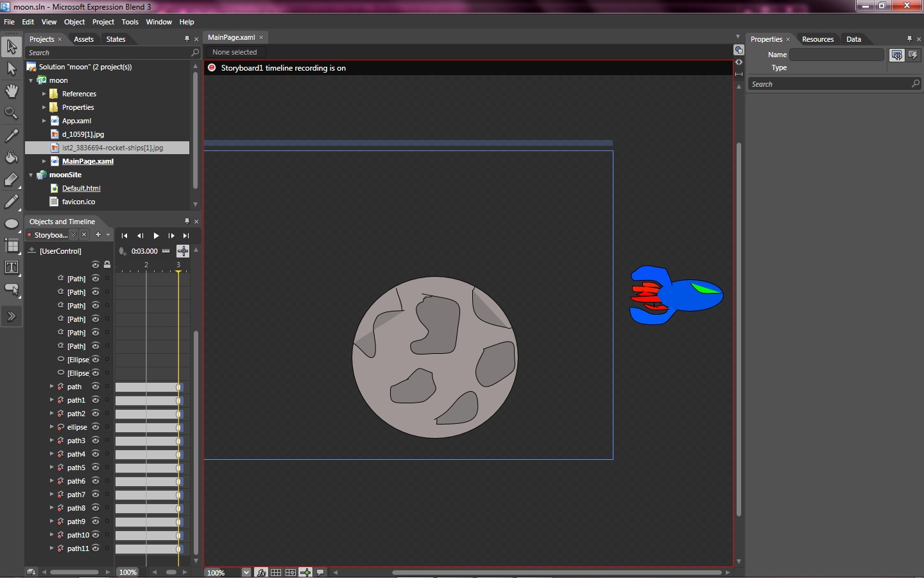Open the artboard zoom percentage dropdown
This screenshot has width=924, height=578.
(x=246, y=572)
